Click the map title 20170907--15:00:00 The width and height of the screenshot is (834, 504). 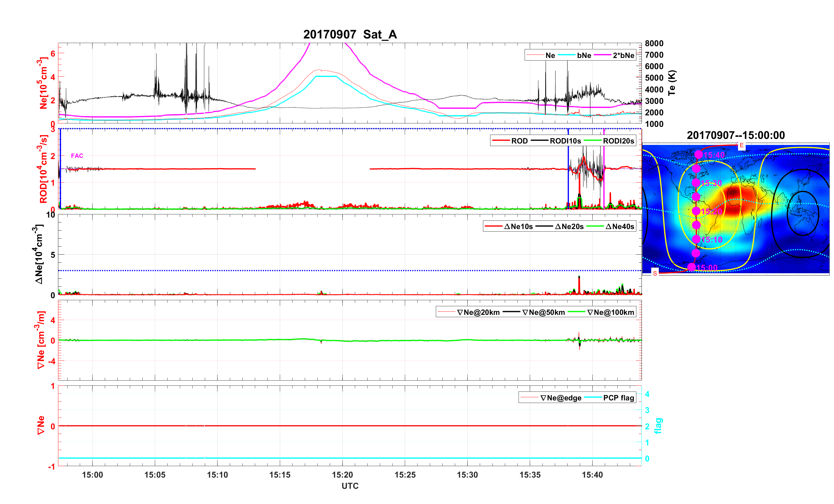735,135
